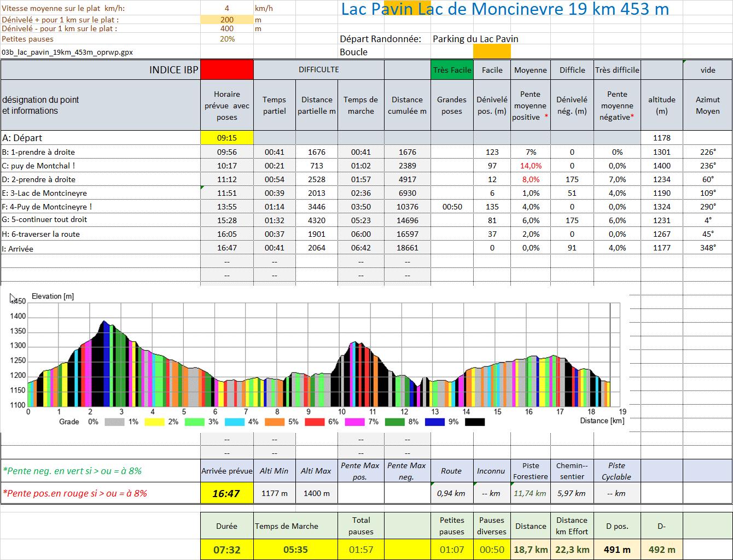The height and width of the screenshot is (560, 733).
Task: Select the Petites pauses 01:07 cell
Action: click(x=452, y=550)
